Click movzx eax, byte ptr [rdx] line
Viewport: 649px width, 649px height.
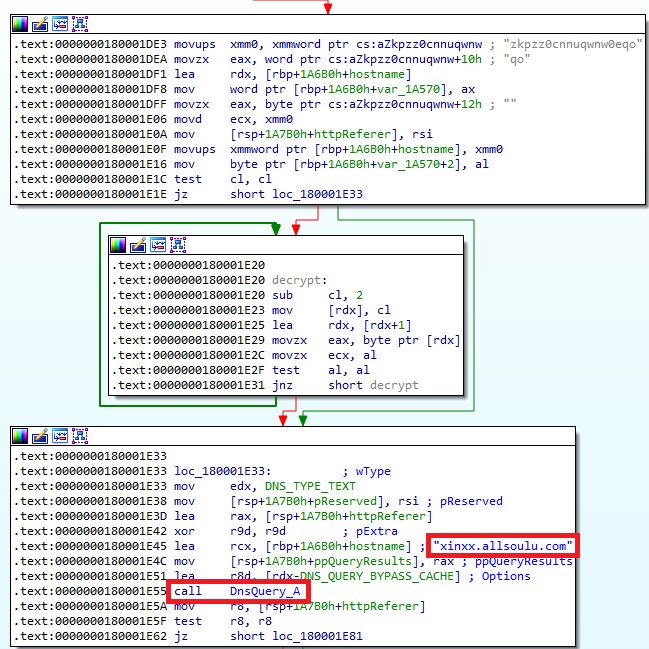point(366,340)
